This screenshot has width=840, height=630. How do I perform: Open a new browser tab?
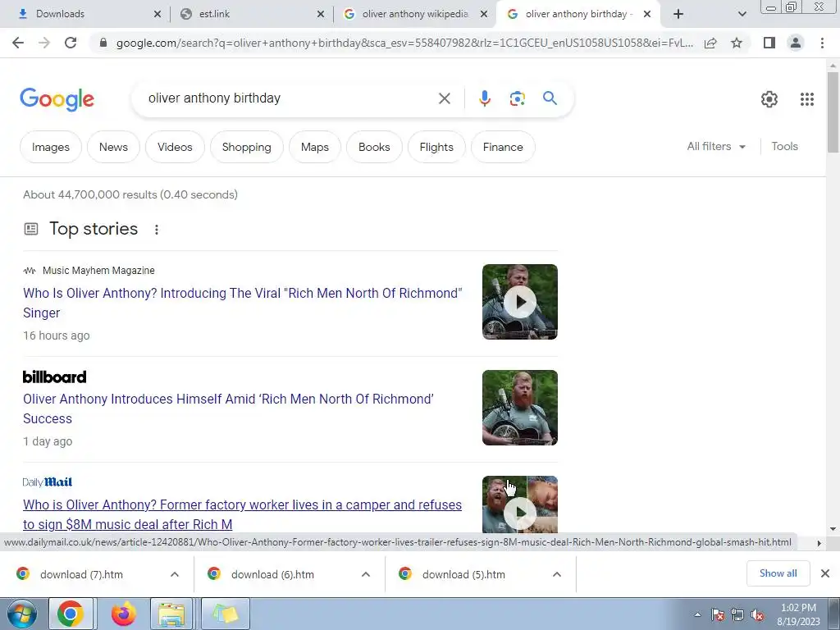click(x=678, y=14)
